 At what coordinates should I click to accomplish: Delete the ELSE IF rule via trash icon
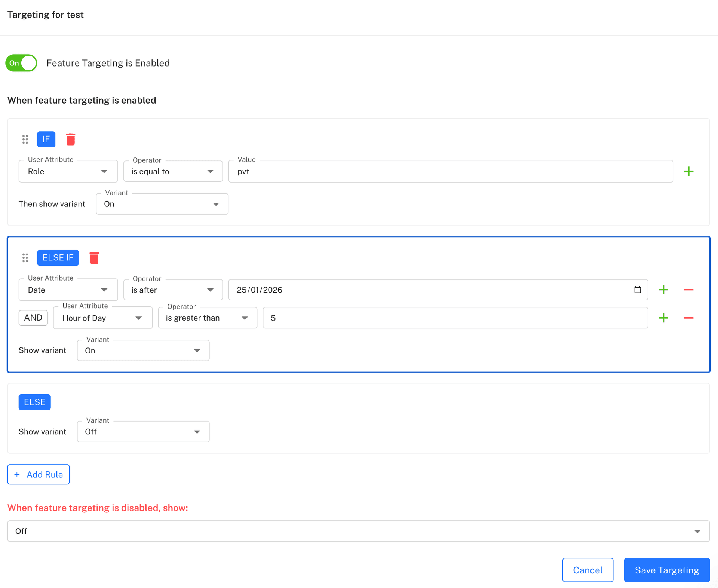[94, 257]
